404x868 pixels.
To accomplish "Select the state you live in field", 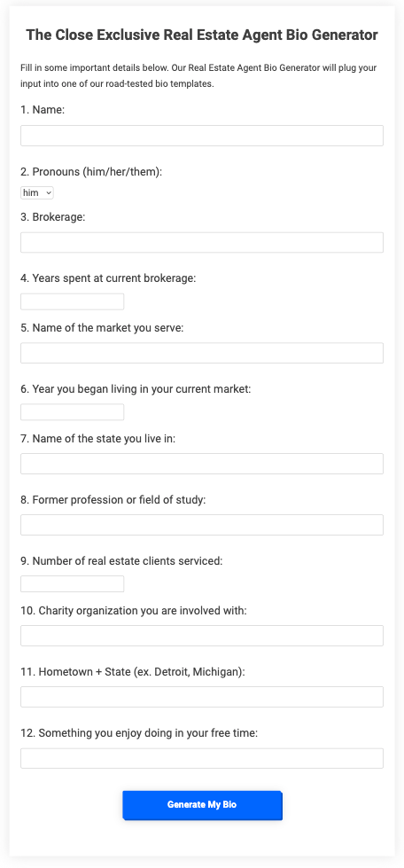I will point(202,464).
